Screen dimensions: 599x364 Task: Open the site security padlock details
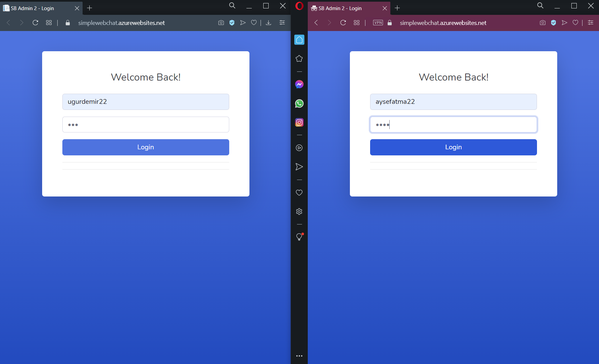tap(67, 23)
